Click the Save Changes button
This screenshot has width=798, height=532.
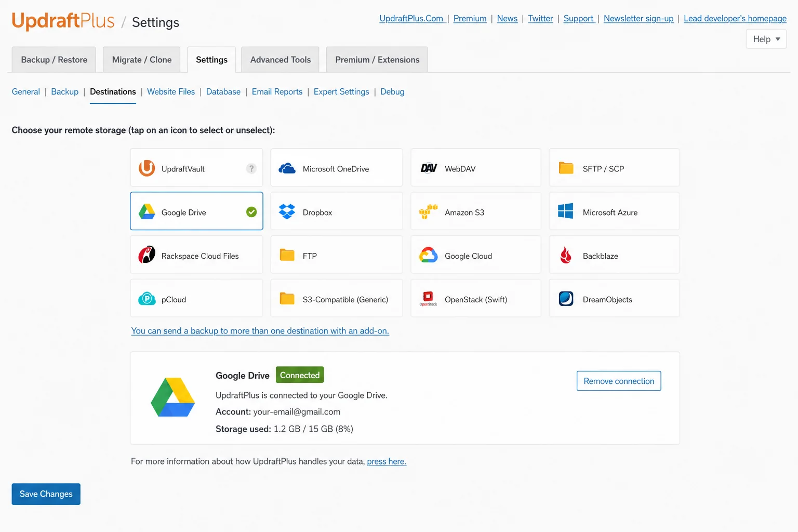(x=46, y=494)
